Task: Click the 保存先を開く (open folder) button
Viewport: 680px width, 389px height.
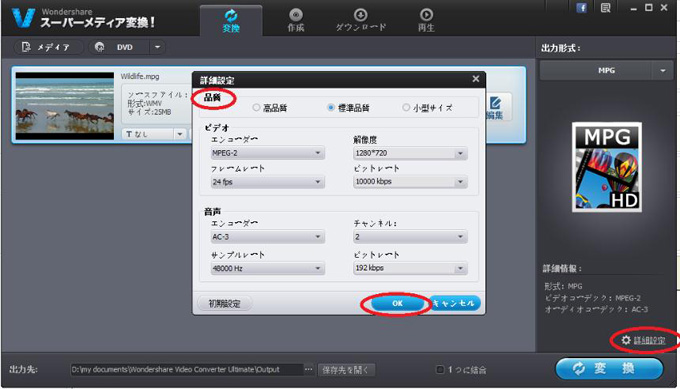Action: 346,370
